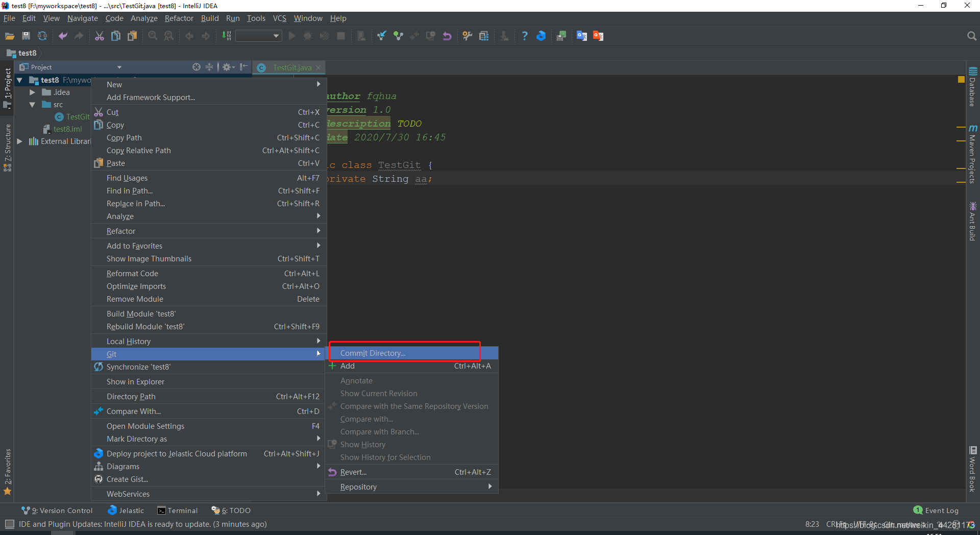Toggle the Z: Structure tool window
Image resolution: width=980 pixels, height=535 pixels.
[x=7, y=148]
